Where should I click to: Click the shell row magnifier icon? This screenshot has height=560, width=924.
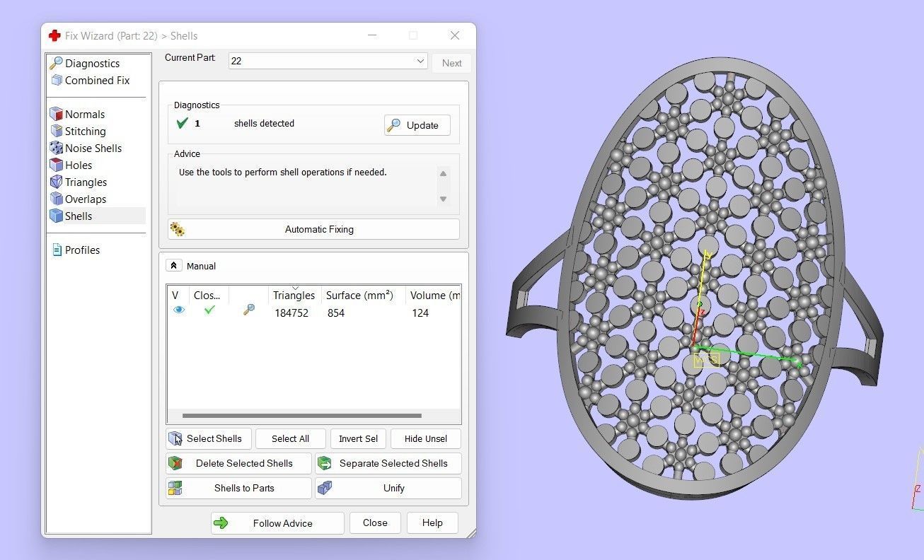coord(248,310)
